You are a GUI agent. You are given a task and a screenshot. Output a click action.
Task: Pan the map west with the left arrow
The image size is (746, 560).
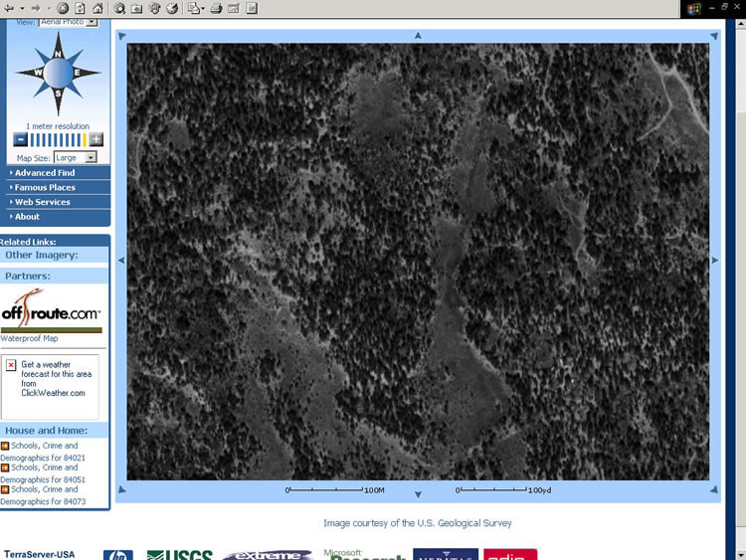pyautogui.click(x=121, y=261)
